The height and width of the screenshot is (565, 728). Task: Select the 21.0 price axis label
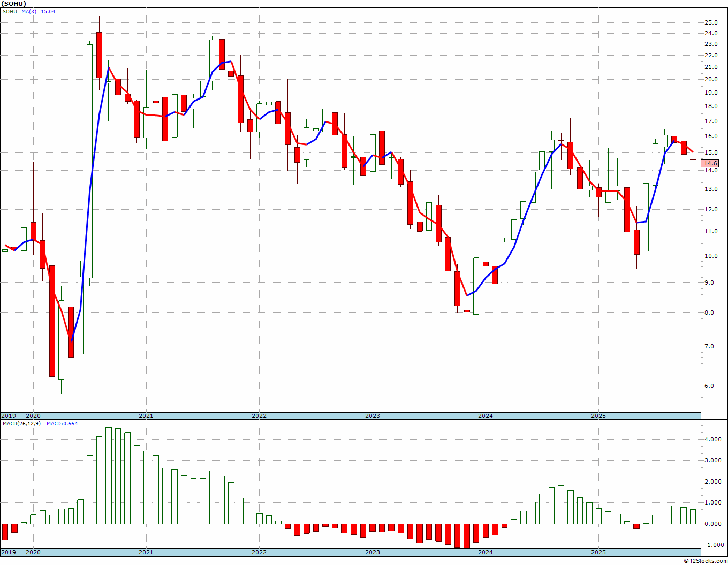tap(711, 67)
